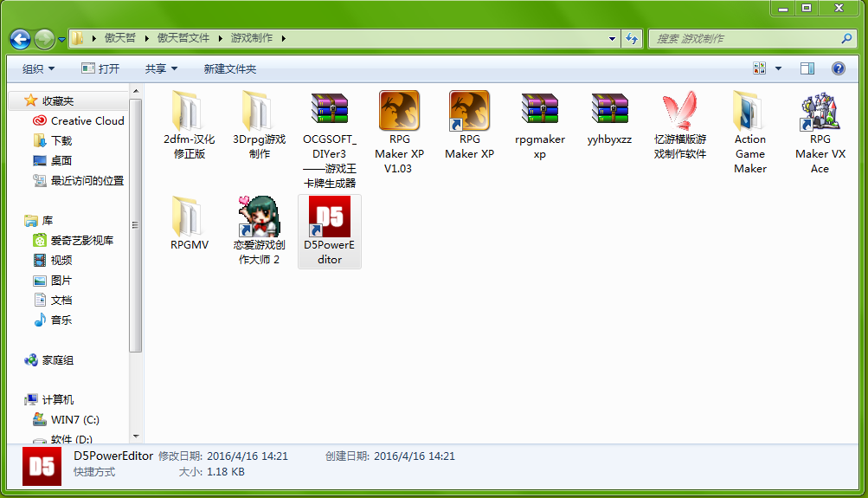This screenshot has height=498, width=868.
Task: Click the 1.18 KB size value
Action: [x=226, y=472]
